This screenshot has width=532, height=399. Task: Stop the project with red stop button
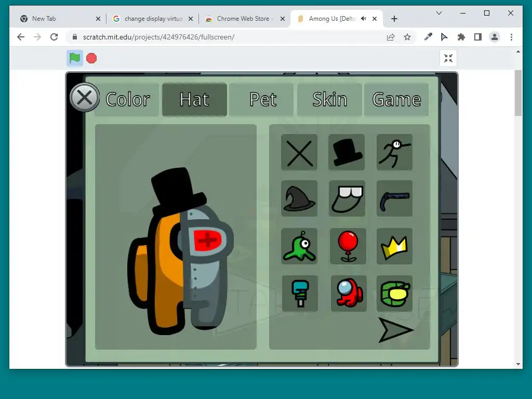pyautogui.click(x=91, y=58)
